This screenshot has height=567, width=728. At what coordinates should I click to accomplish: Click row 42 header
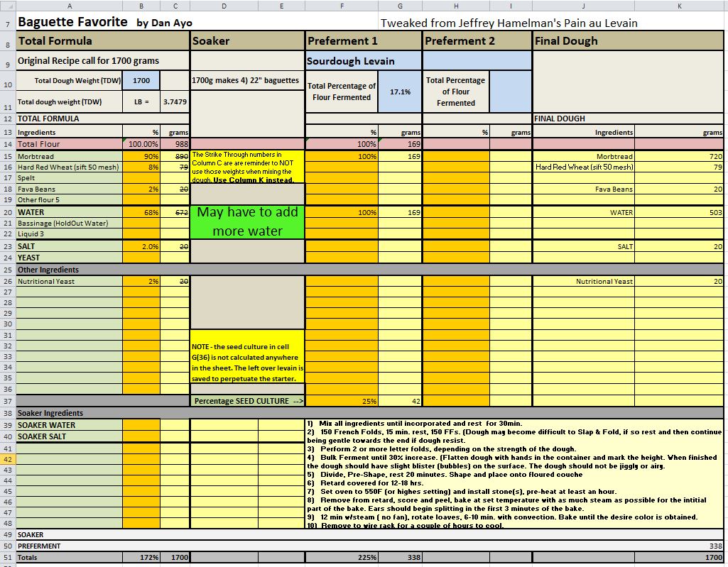7,459
